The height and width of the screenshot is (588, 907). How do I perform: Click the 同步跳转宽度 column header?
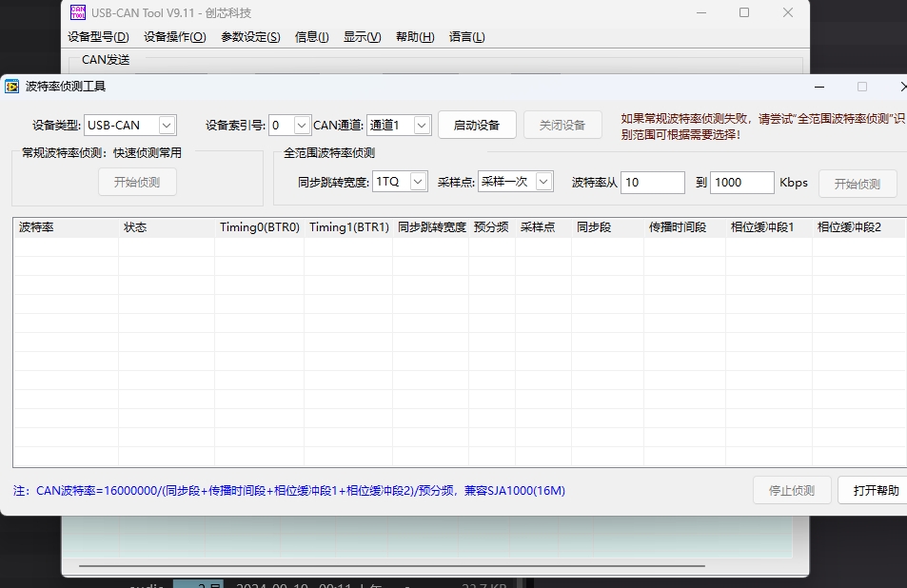(x=431, y=227)
